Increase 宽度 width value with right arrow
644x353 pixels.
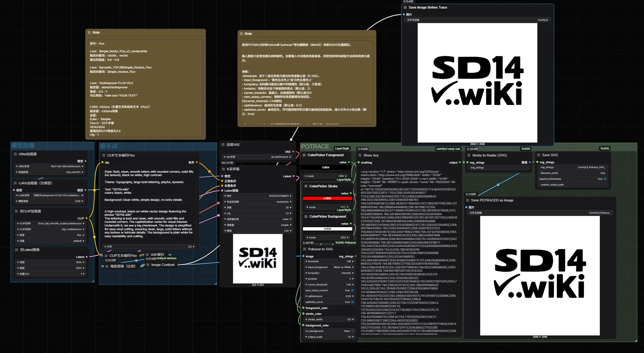pyautogui.click(x=84, y=262)
